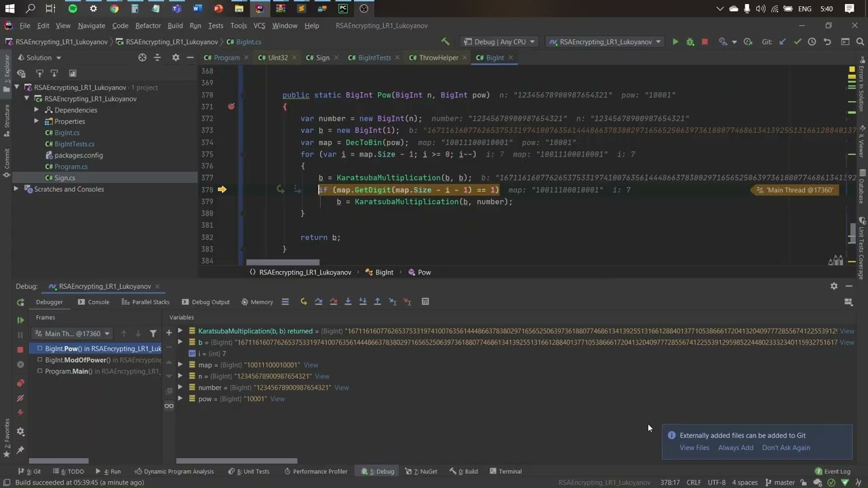This screenshot has width=868, height=488.
Task: Click View link for variable map
Action: click(311, 365)
